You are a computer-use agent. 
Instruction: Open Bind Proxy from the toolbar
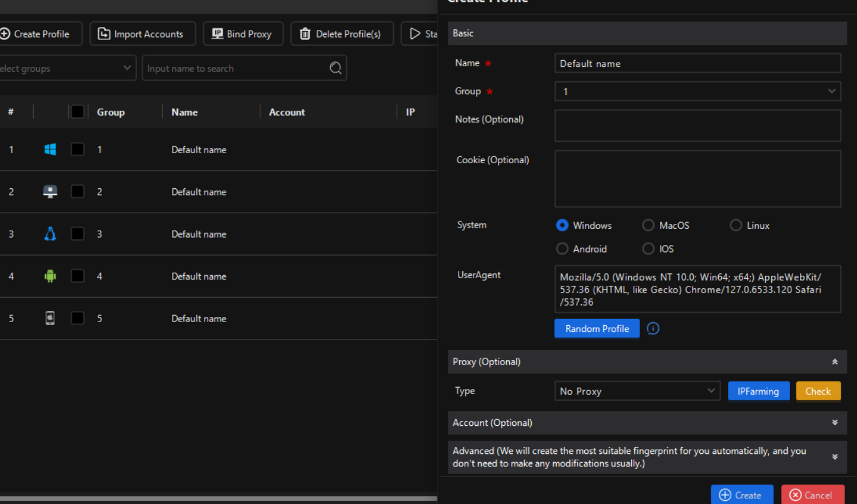243,34
